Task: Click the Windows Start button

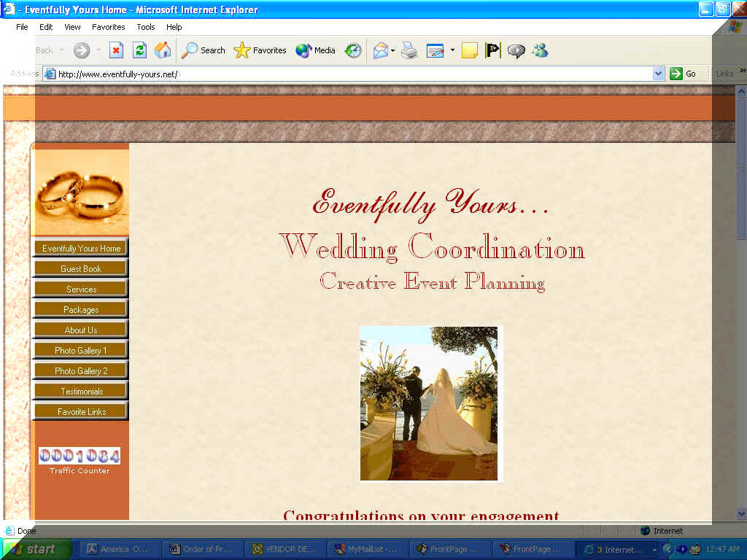Action: [x=36, y=549]
